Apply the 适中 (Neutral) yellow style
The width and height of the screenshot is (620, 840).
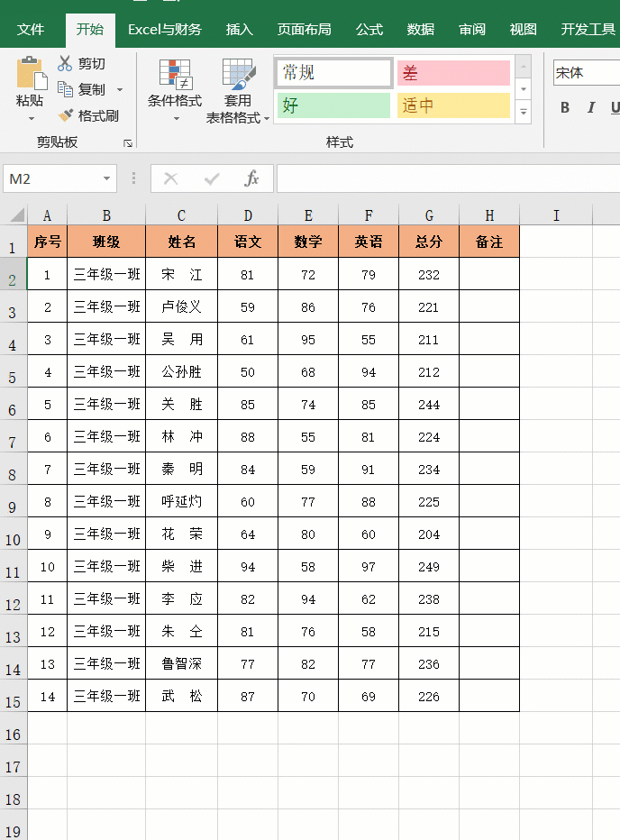pyautogui.click(x=453, y=105)
